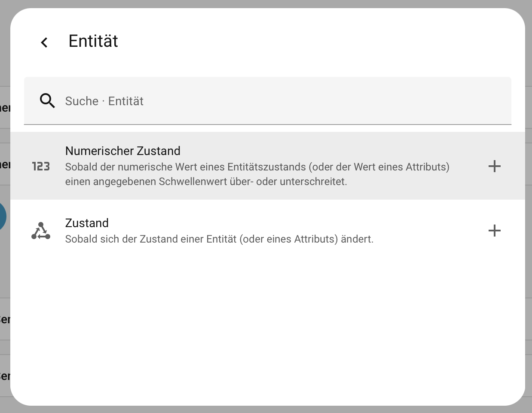Click the placeholder text 'Suche · Entität'

click(104, 101)
